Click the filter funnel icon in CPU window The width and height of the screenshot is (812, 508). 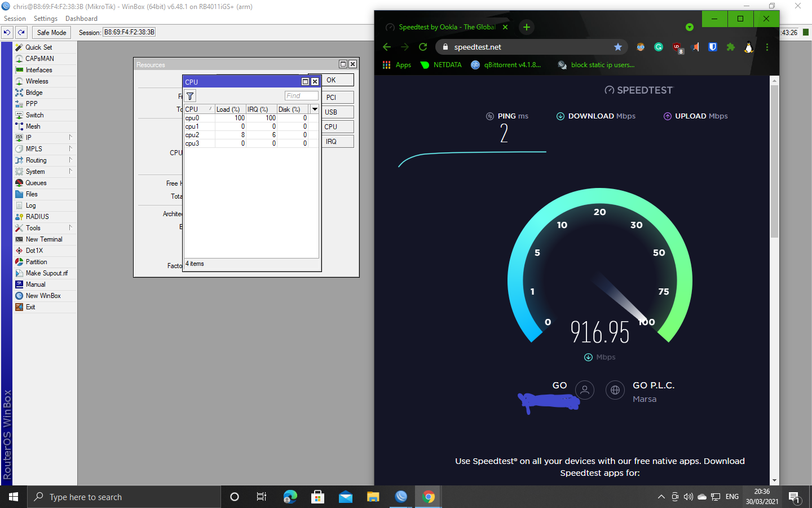(190, 96)
